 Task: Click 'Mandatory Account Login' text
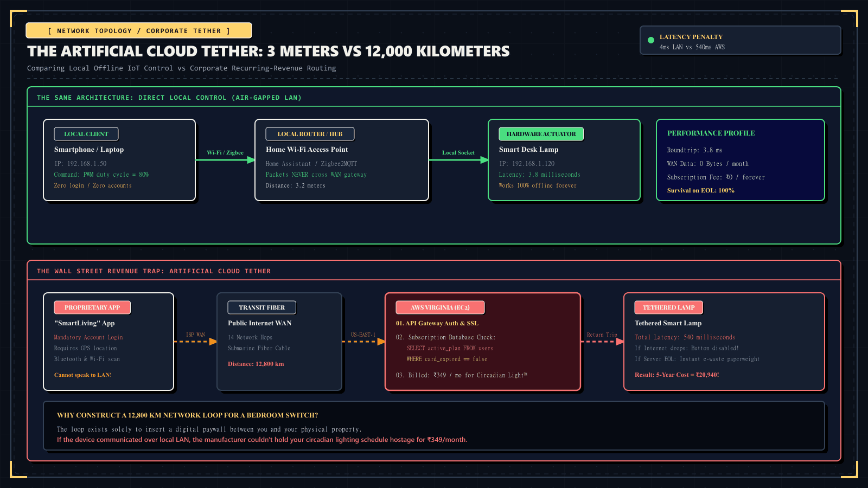click(88, 337)
